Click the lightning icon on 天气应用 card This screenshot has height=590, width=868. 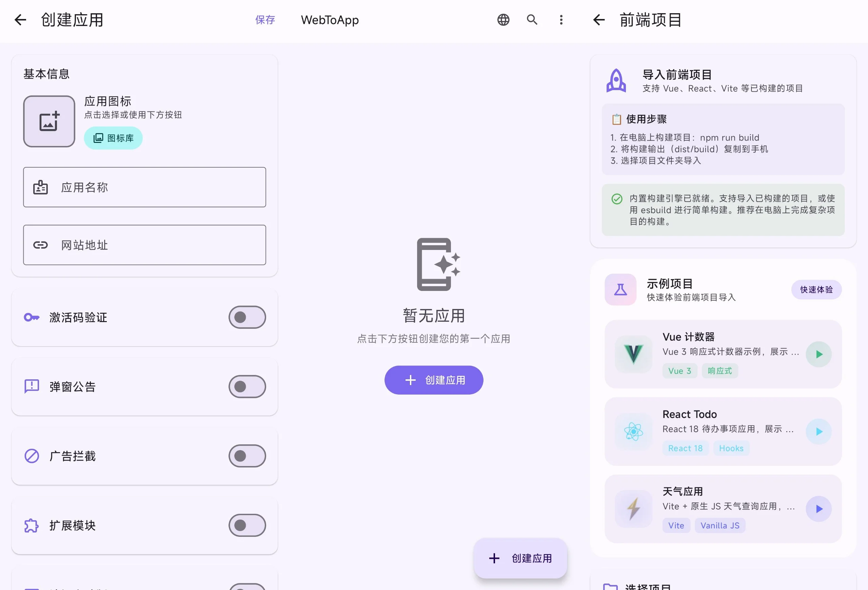pos(633,508)
